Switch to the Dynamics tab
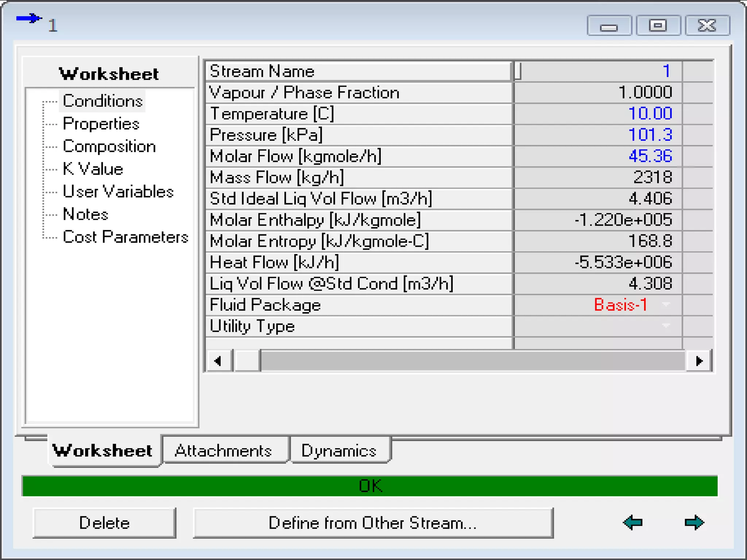The width and height of the screenshot is (747, 560). [x=339, y=451]
